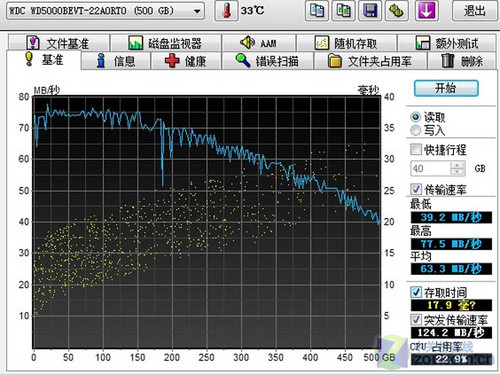The height and width of the screenshot is (375, 500).
Task: Switch to the 文件基准 tab
Action: point(59,43)
